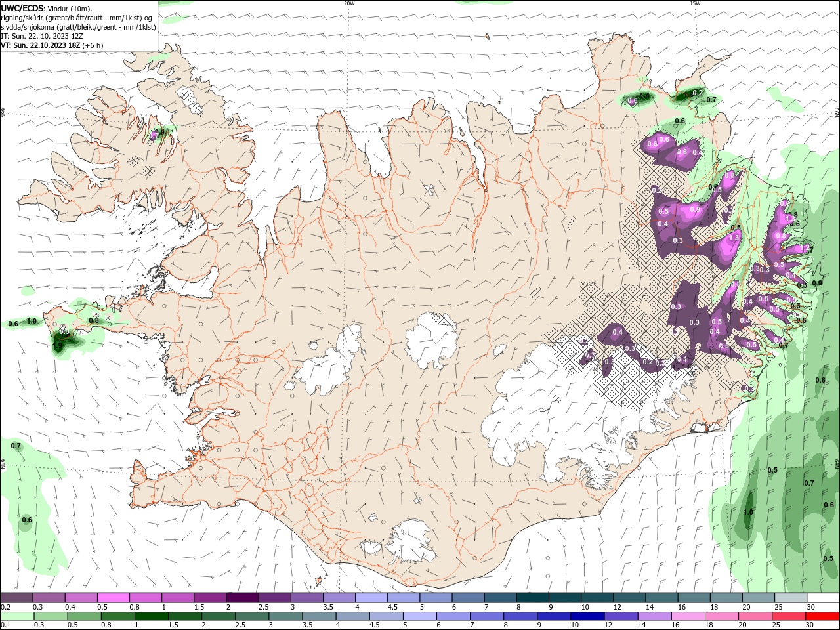The height and width of the screenshot is (630, 840).
Task: Select the rain-scale swatch labeled 8
Action: pyautogui.click(x=520, y=616)
